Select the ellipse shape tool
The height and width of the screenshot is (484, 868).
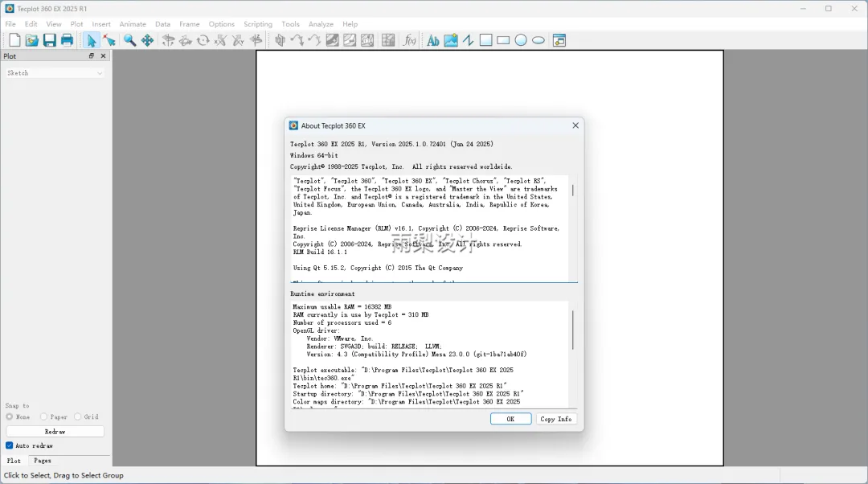click(x=538, y=40)
